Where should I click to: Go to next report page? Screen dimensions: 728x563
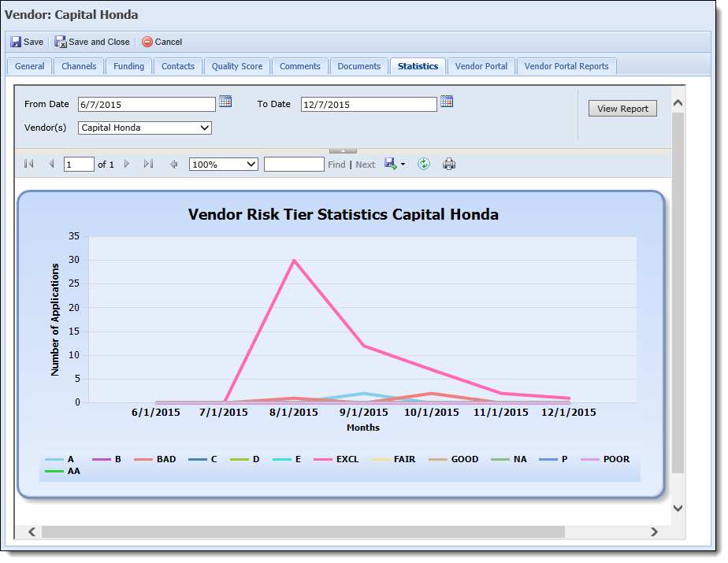tap(126, 164)
